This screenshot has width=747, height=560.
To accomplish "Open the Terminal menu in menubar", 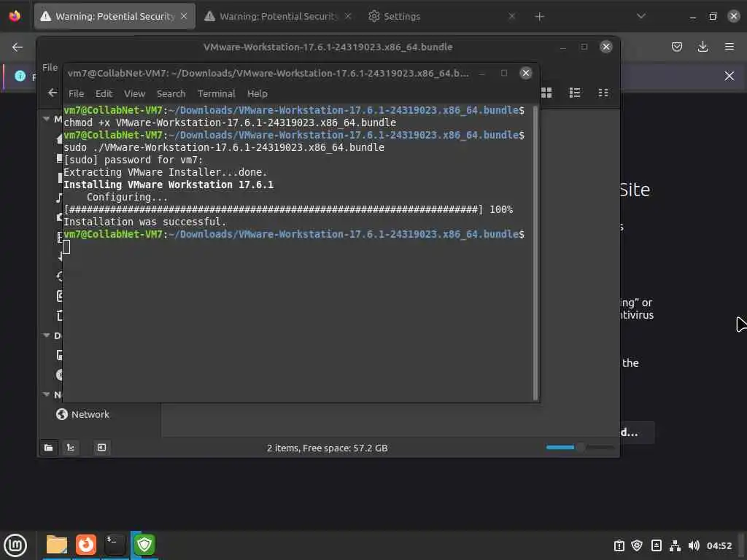I will [216, 94].
